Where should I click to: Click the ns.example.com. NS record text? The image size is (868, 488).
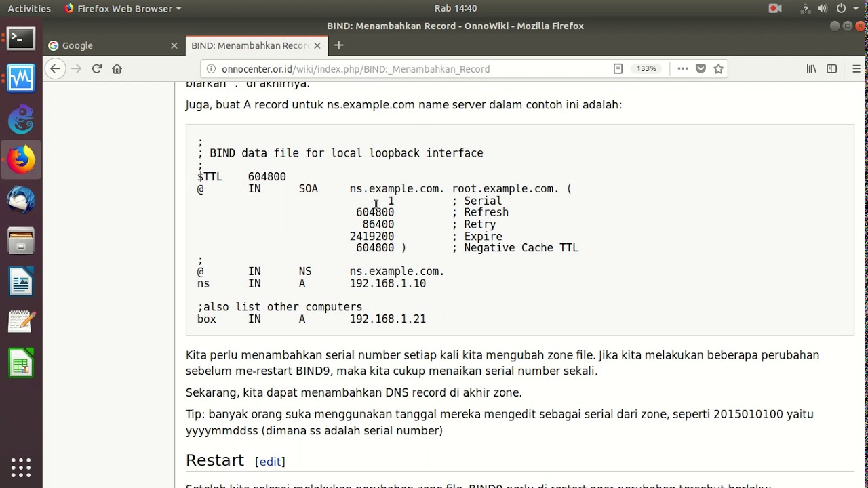click(x=397, y=271)
